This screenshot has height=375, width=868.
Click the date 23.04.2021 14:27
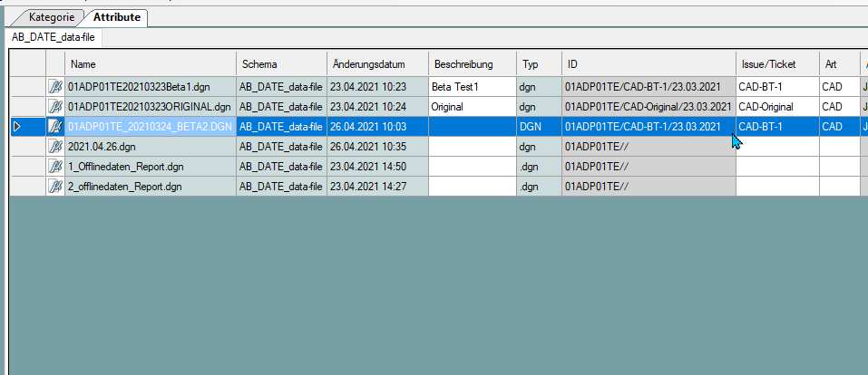pyautogui.click(x=368, y=187)
